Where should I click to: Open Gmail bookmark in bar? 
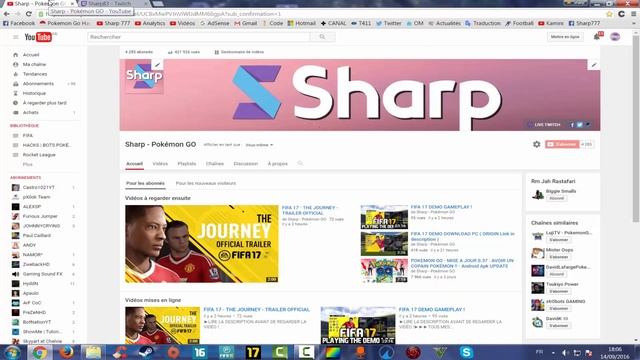point(246,23)
